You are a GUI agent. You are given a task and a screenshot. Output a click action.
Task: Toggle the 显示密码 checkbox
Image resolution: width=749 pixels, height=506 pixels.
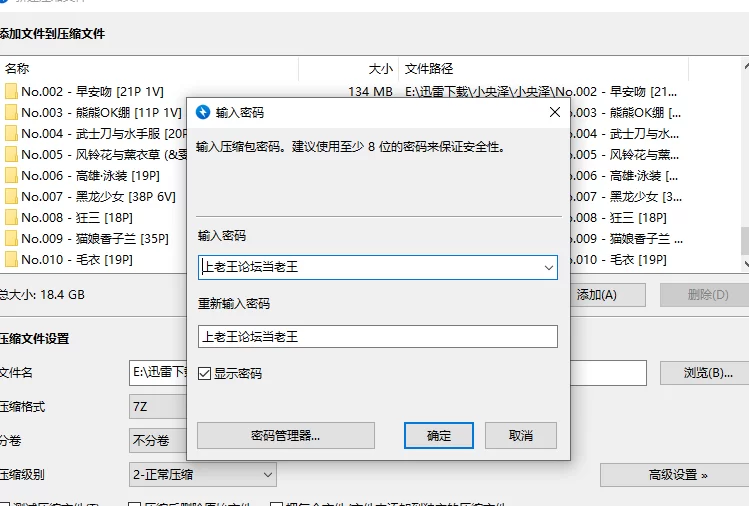point(205,374)
